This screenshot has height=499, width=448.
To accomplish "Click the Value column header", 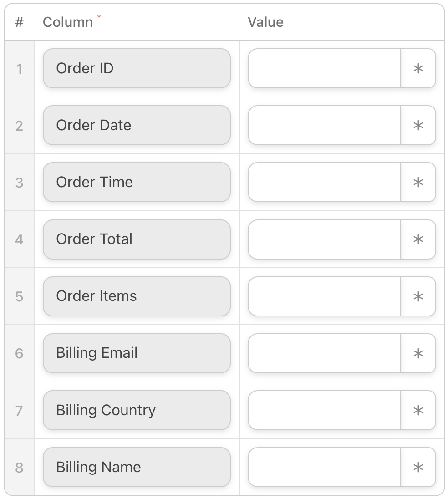I will [265, 22].
